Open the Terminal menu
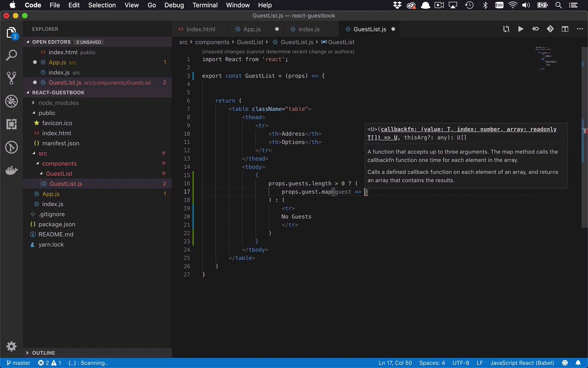The height and width of the screenshot is (368, 588). (205, 5)
